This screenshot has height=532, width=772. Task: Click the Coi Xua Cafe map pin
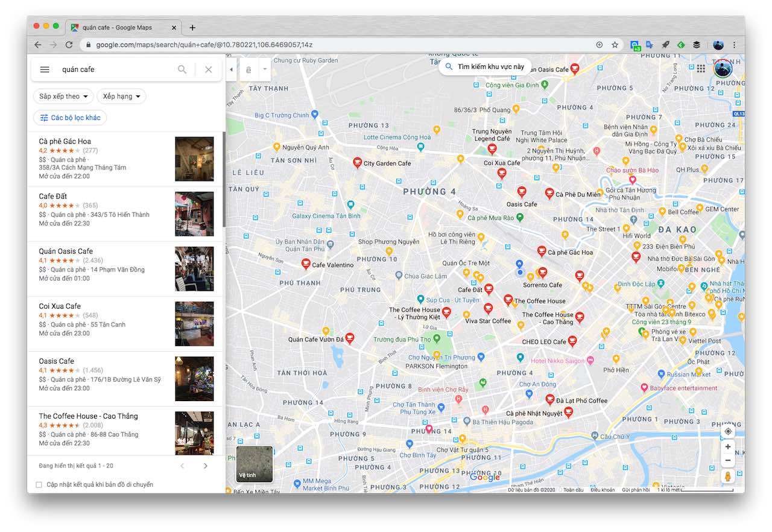pyautogui.click(x=501, y=174)
